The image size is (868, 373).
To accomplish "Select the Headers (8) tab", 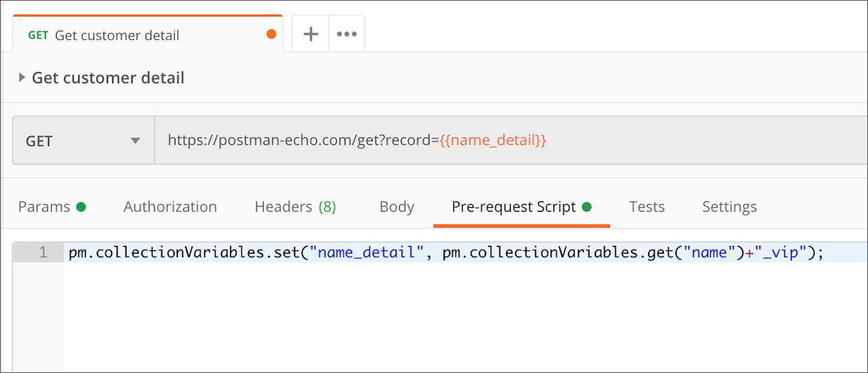I will (295, 206).
